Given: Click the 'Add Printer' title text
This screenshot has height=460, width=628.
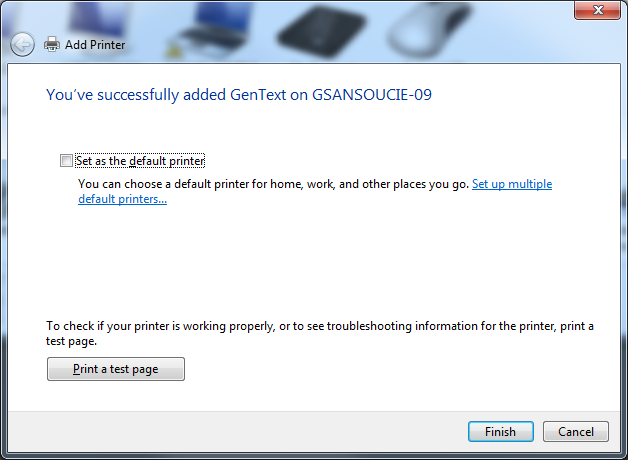Looking at the screenshot, I should point(95,45).
